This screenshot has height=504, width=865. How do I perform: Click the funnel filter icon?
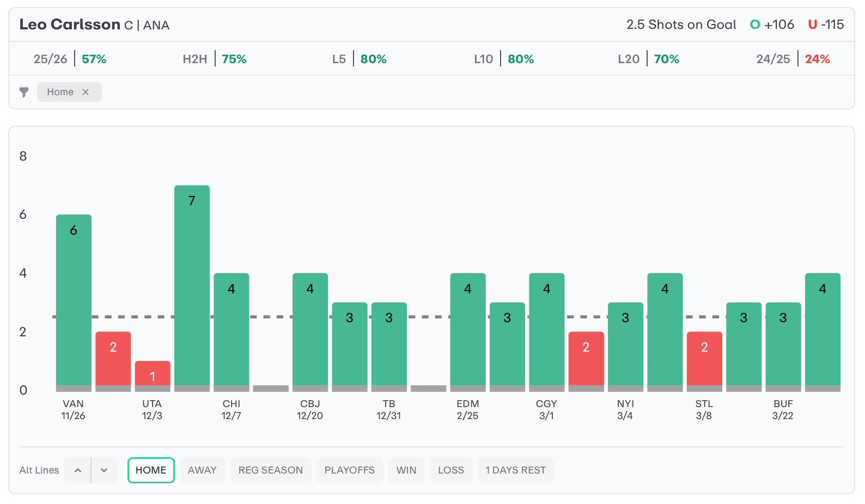[x=24, y=92]
